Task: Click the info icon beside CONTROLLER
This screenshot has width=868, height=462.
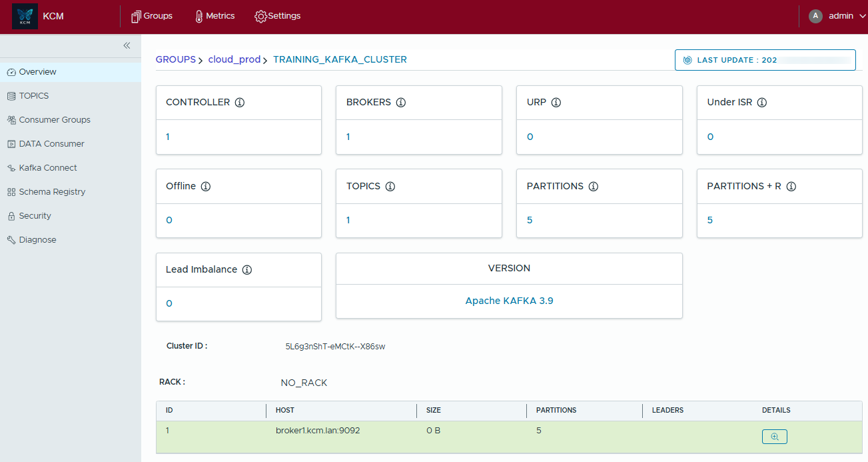Action: 240,103
